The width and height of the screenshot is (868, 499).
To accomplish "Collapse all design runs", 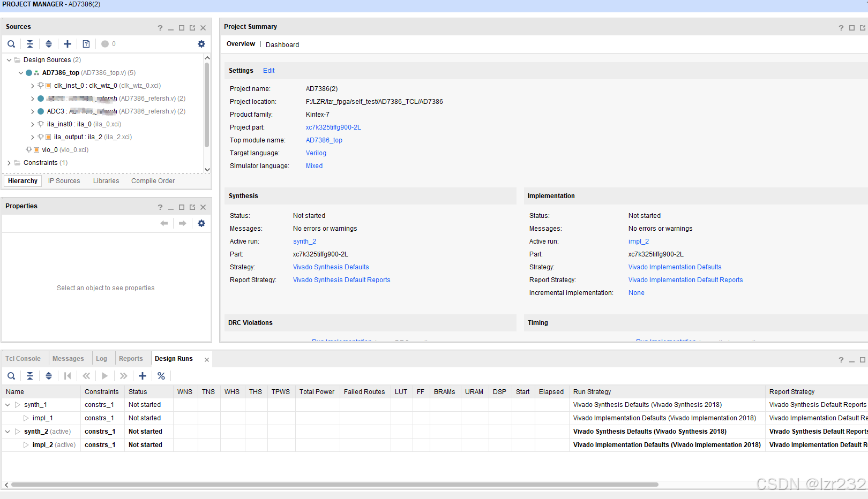I will tap(30, 376).
